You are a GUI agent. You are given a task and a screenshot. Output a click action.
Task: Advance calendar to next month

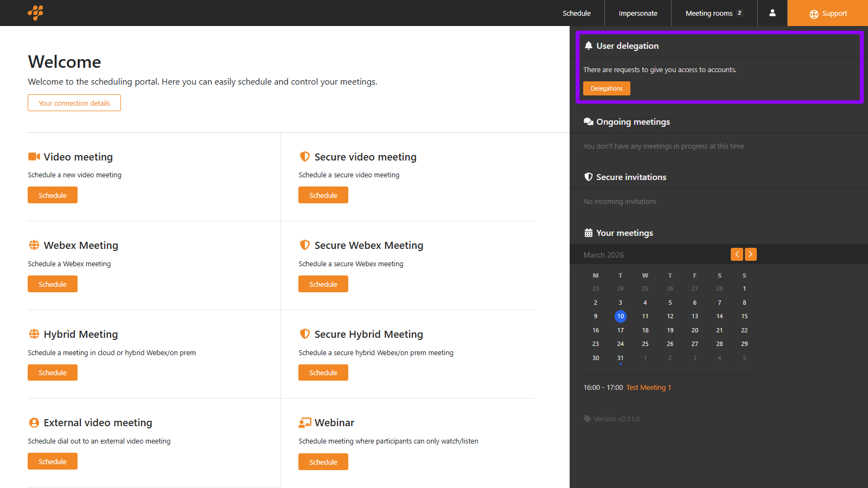click(751, 254)
